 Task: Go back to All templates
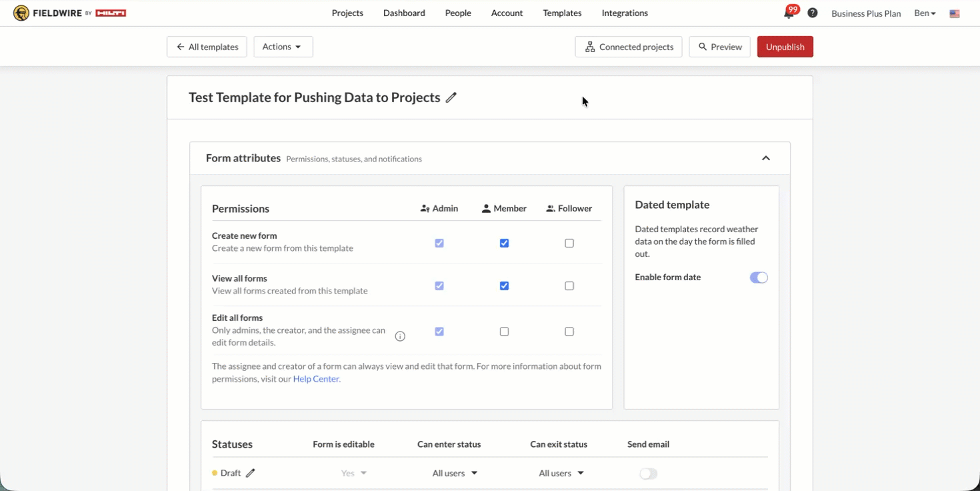coord(207,47)
